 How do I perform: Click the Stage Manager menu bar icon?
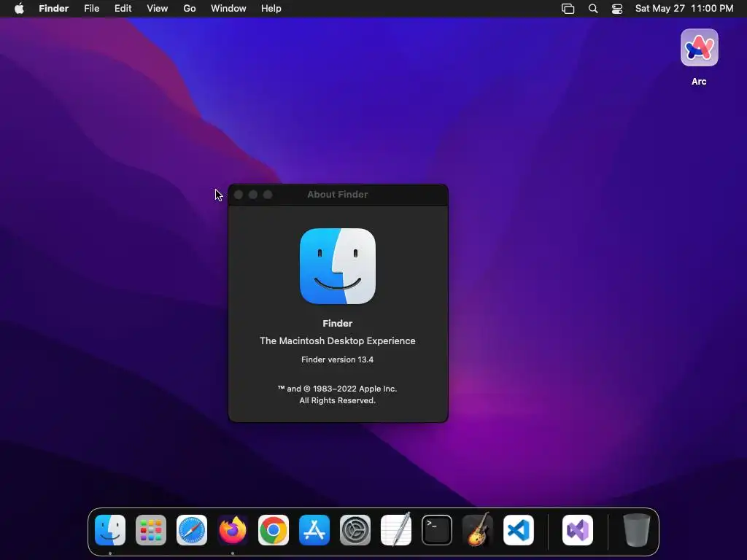click(x=568, y=9)
